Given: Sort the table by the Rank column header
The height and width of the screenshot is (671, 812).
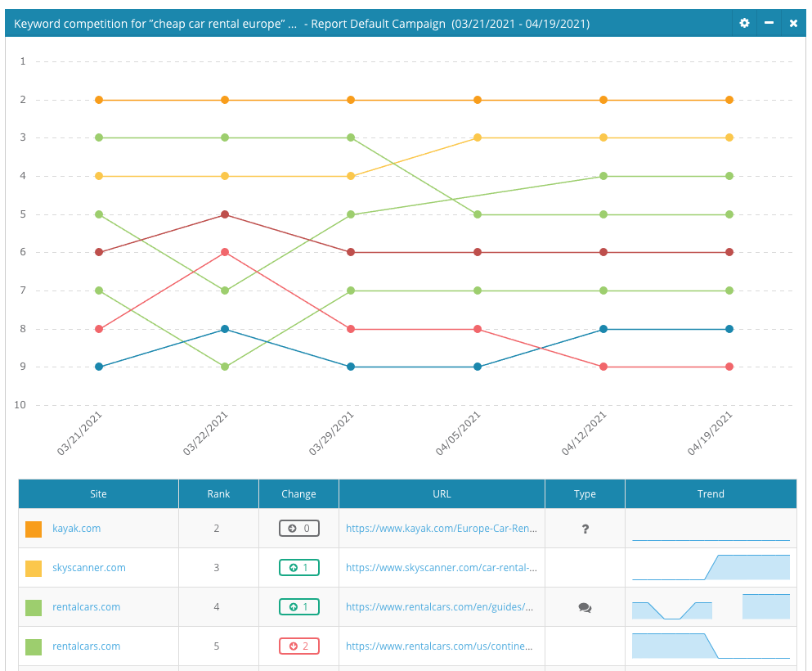Looking at the screenshot, I should tap(218, 493).
